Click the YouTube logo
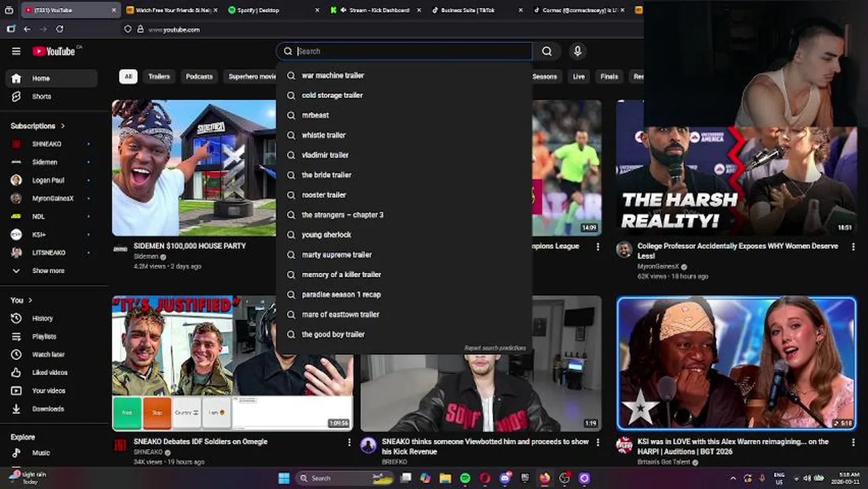Viewport: 868px width, 489px height. click(x=54, y=51)
